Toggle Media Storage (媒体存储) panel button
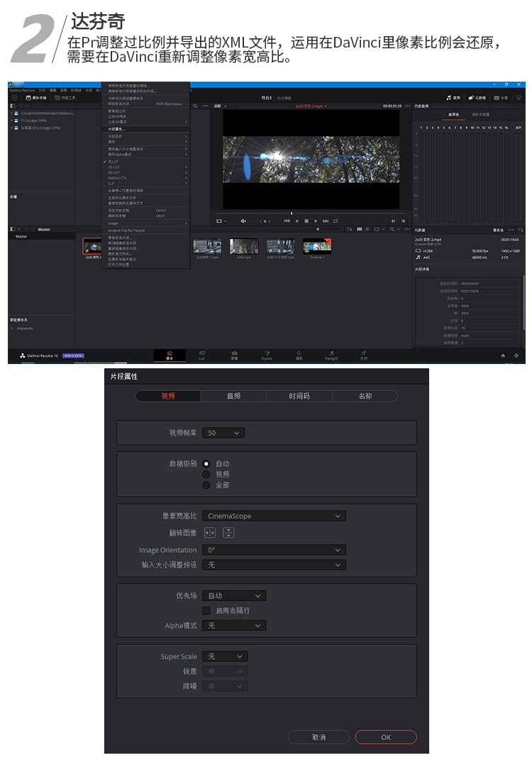Image resolution: width=532 pixels, height=765 pixels. (36, 98)
